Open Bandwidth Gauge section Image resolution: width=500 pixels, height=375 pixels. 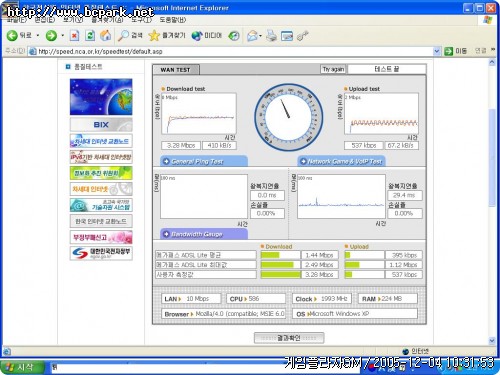204,234
